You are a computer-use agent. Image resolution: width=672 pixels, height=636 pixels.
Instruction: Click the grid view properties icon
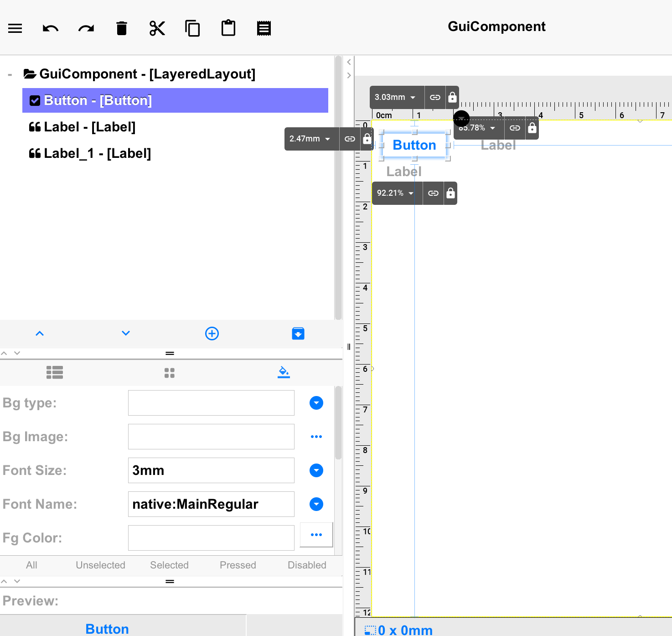169,373
